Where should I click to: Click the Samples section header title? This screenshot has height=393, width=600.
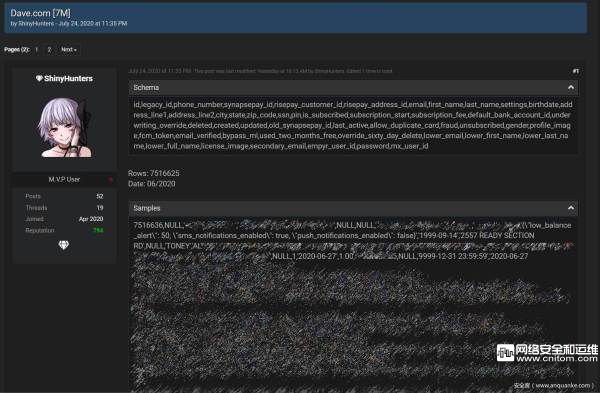pos(147,208)
